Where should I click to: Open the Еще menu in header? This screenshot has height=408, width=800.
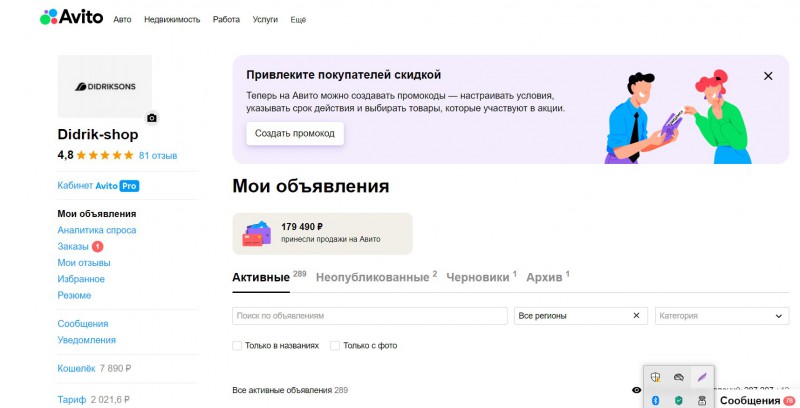click(x=298, y=20)
